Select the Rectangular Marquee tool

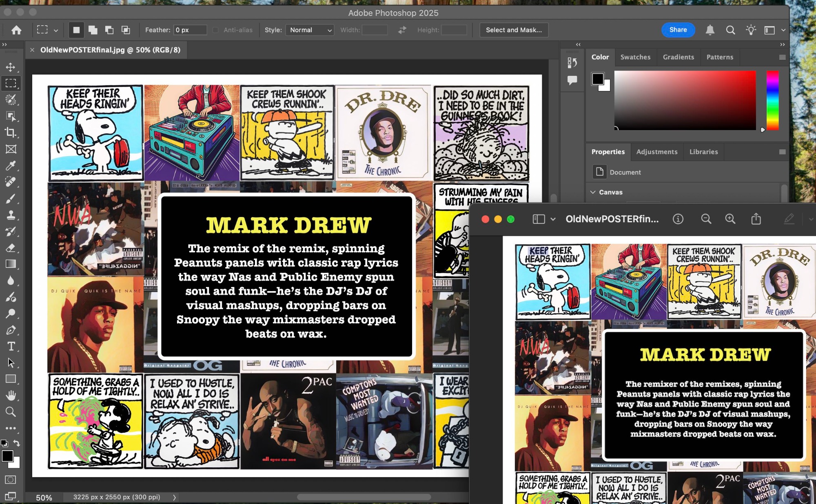tap(11, 83)
